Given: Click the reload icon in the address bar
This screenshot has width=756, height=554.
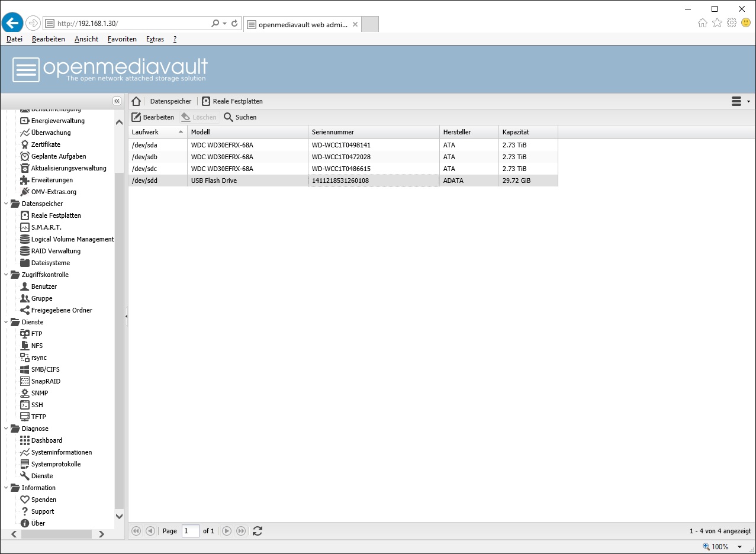Looking at the screenshot, I should coord(234,24).
